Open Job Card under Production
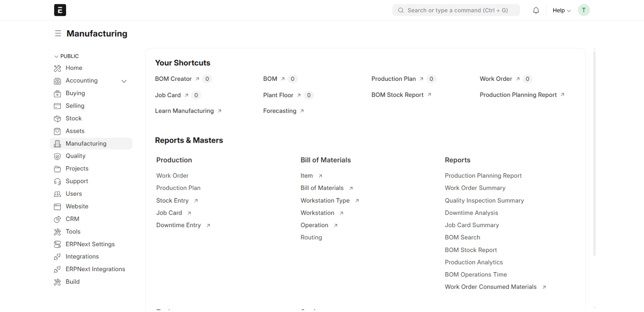Screen dimensions: 644x312 169,213
